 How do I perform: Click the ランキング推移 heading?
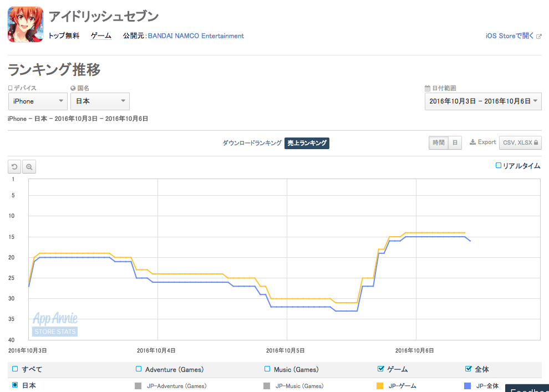[x=54, y=69]
